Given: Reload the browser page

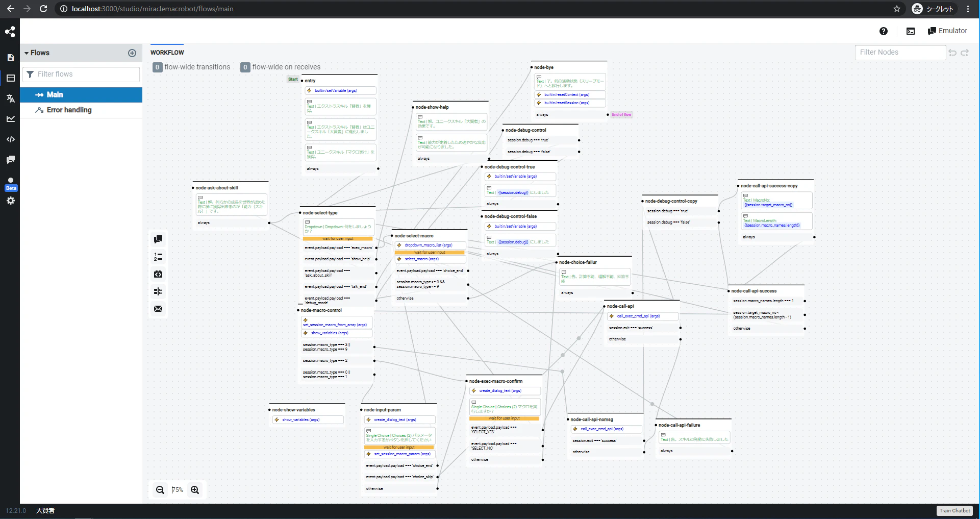Looking at the screenshot, I should tap(43, 9).
